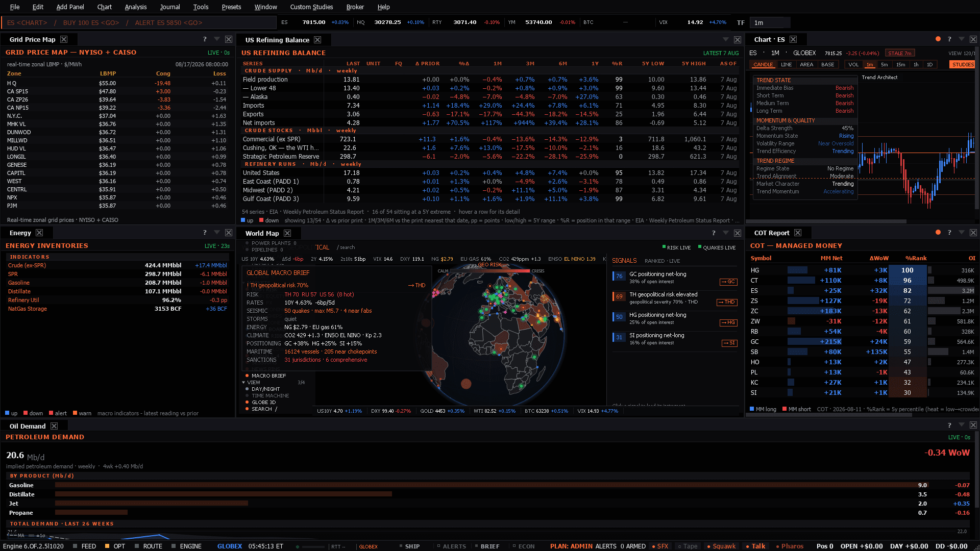The image size is (980, 551).
Task: Click the THD link in Global Macro Brief
Action: point(417,285)
